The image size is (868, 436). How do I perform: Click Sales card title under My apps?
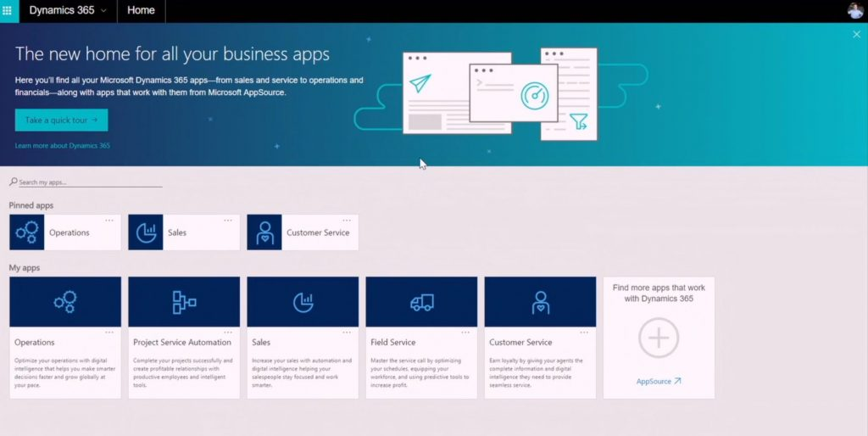pos(261,343)
